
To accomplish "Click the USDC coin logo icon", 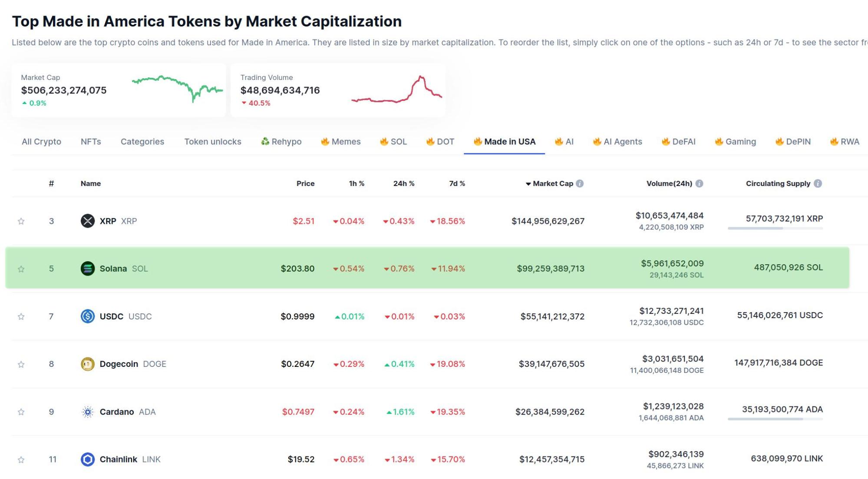I will tap(87, 316).
